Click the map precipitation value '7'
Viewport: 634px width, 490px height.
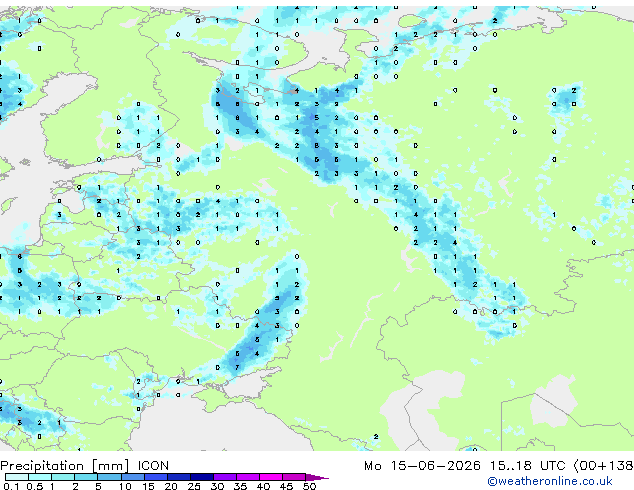click(237, 368)
